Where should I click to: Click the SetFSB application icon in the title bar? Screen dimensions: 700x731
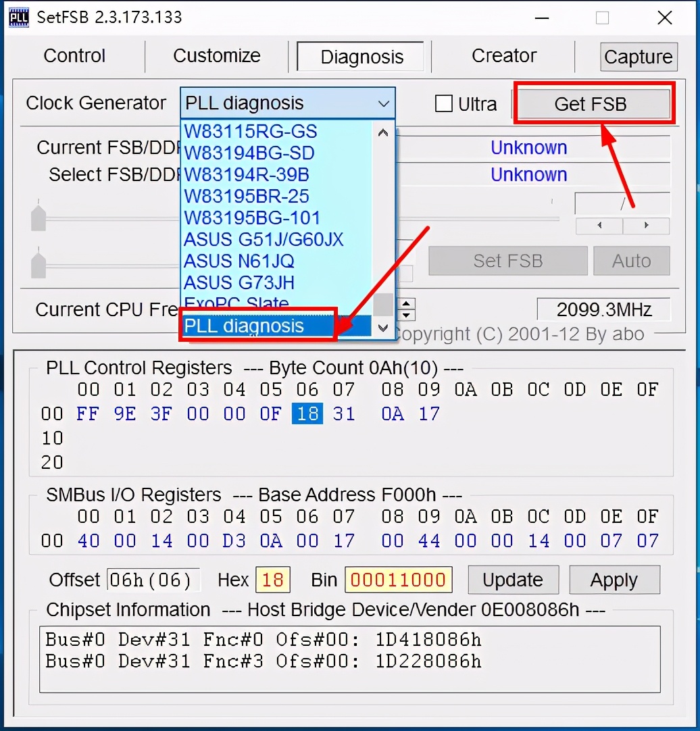[x=18, y=17]
